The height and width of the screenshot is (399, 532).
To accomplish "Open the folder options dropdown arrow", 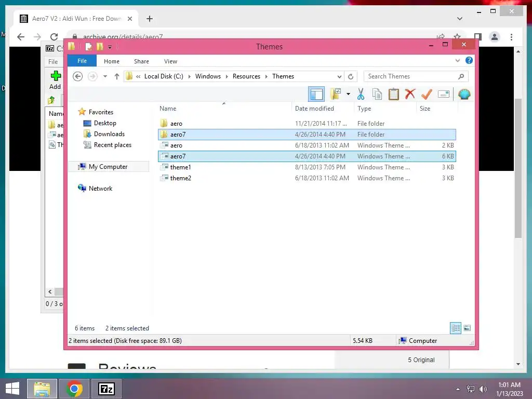I will coord(348,94).
